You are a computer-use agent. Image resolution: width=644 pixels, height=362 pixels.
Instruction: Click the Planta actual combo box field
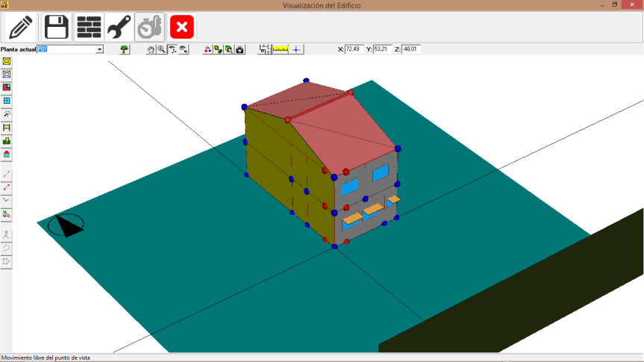click(66, 49)
